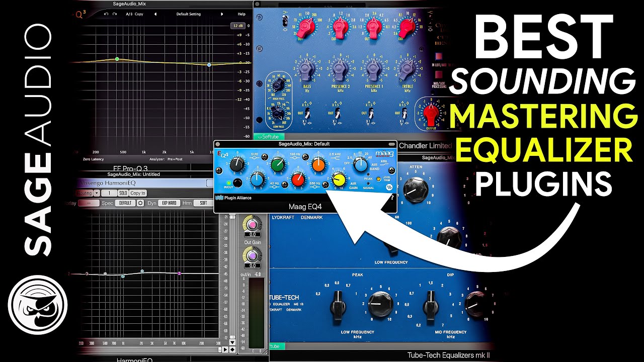Screen dimensions: 644x362
Task: Open the Help menu in Pro-Q 3
Action: [242, 14]
